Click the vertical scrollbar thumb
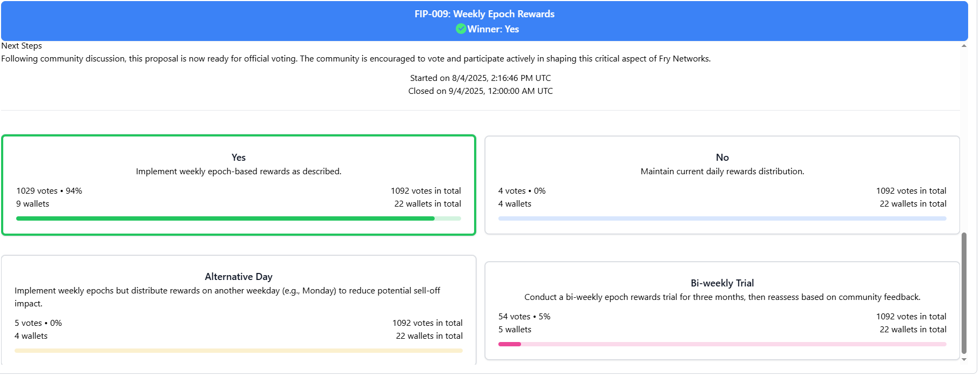This screenshot has height=376, width=980. tap(964, 293)
